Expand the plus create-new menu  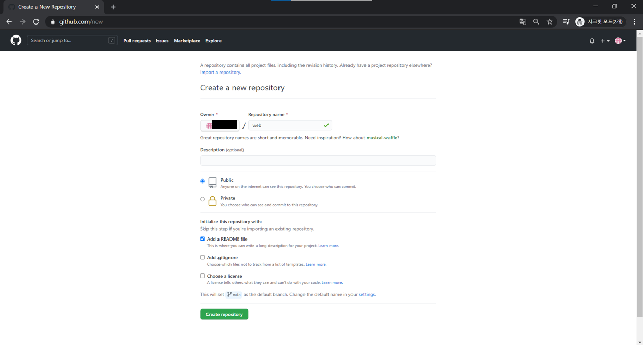tap(605, 41)
